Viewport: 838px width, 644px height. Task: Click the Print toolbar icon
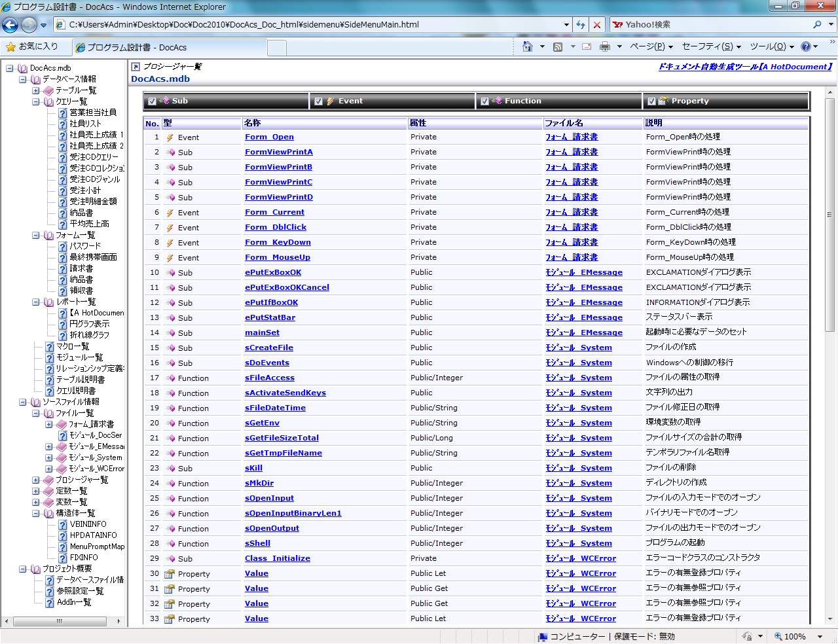click(605, 46)
